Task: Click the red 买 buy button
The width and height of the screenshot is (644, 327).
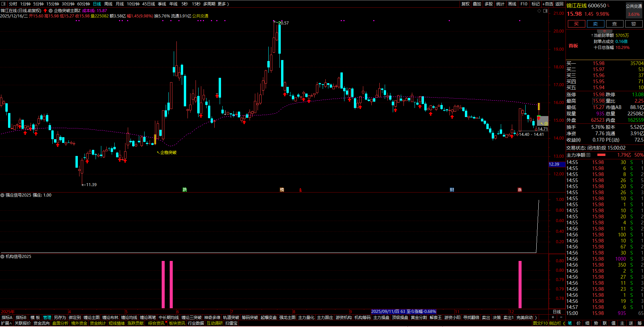Action: pos(576,24)
